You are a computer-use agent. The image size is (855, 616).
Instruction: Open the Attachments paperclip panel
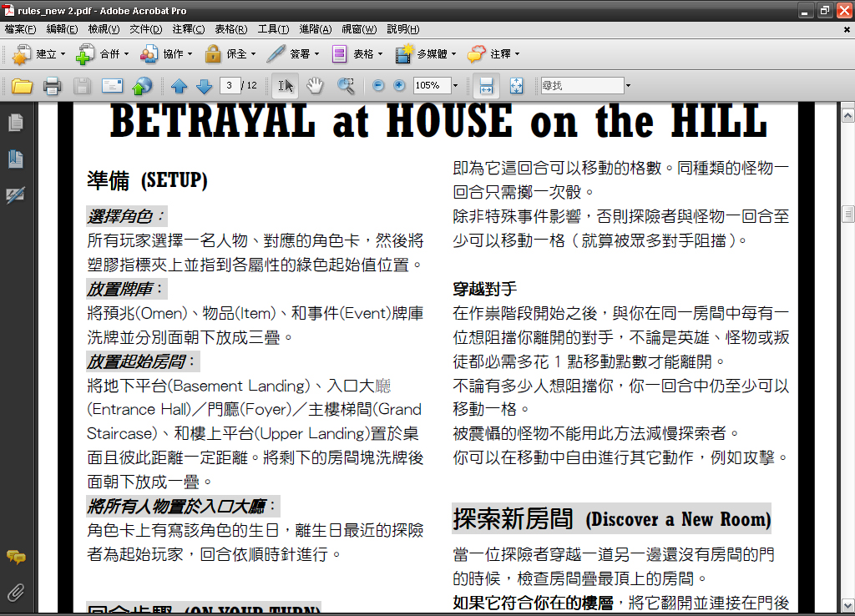coord(16,593)
